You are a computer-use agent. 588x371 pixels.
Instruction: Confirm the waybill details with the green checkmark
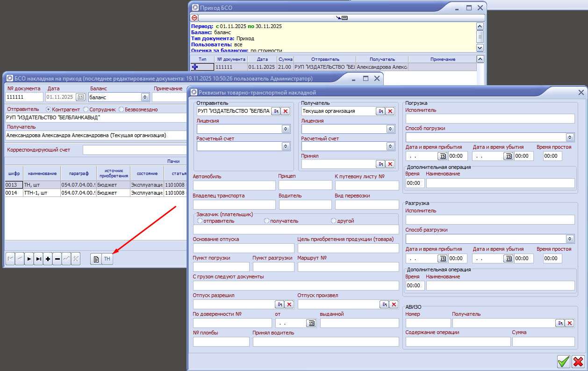pos(564,361)
